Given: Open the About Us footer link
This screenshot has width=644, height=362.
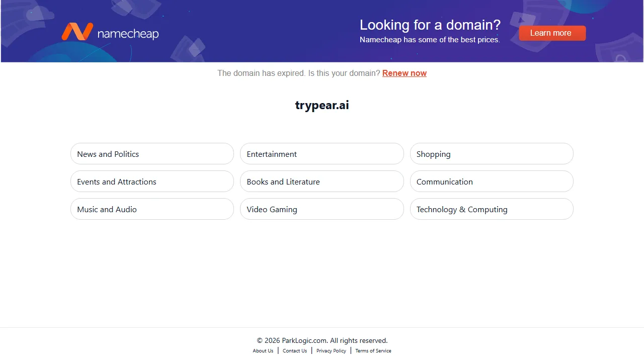Looking at the screenshot, I should pos(263,351).
